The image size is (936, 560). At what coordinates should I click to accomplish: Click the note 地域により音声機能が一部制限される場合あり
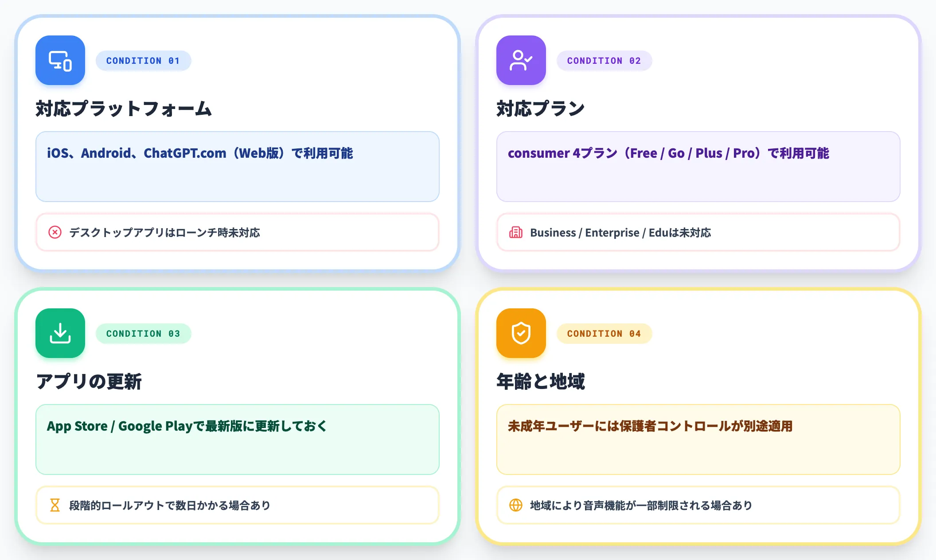[x=698, y=505]
